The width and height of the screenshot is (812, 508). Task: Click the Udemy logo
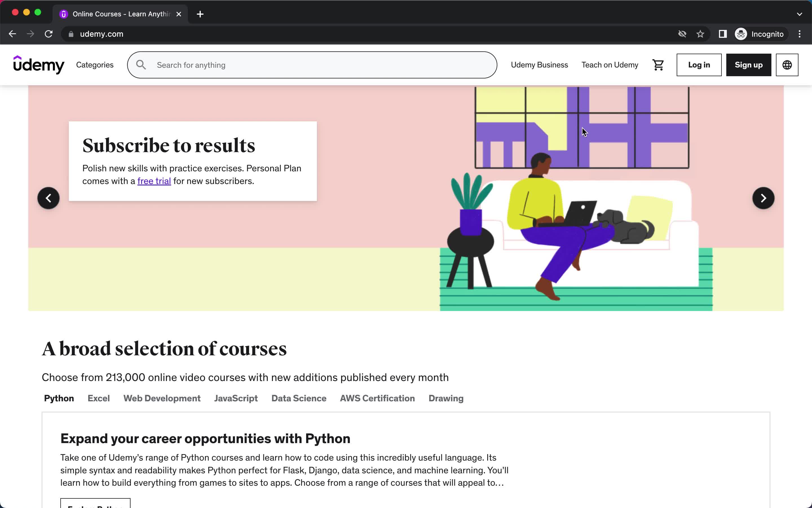point(39,65)
